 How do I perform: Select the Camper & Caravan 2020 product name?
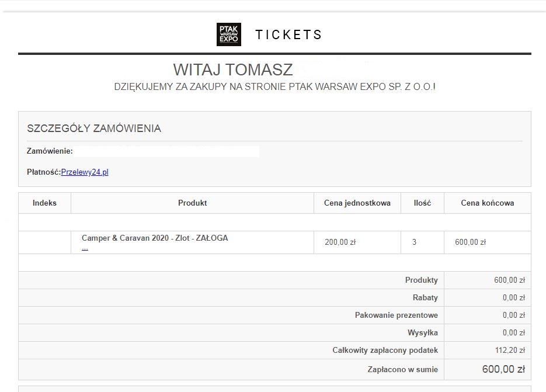point(155,238)
